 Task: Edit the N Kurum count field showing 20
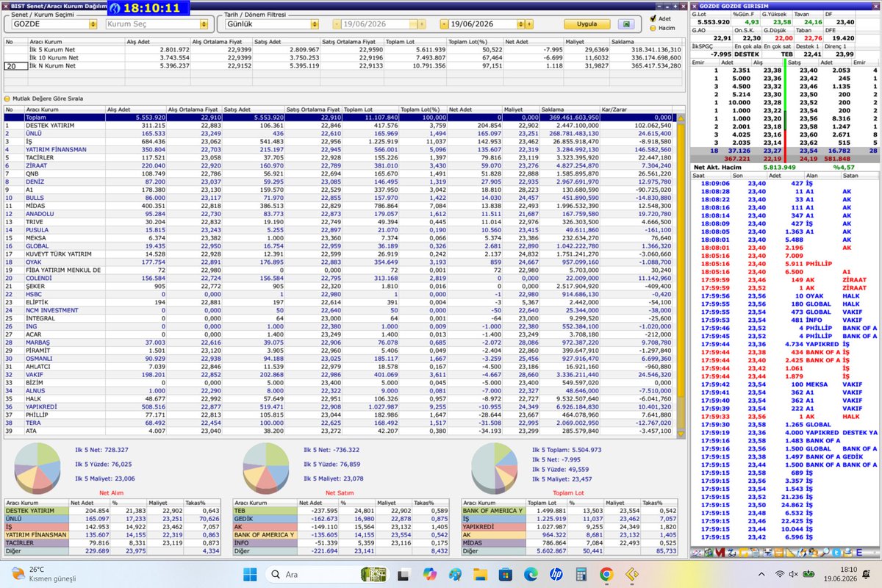point(15,65)
